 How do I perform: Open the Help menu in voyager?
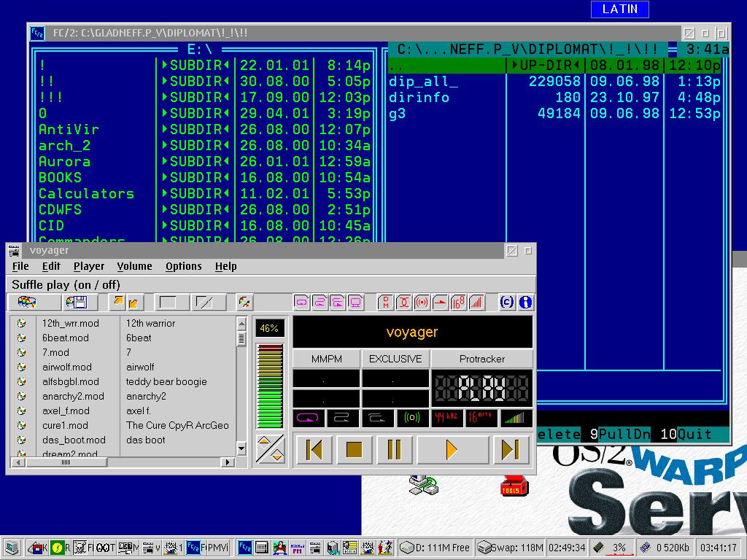click(226, 266)
